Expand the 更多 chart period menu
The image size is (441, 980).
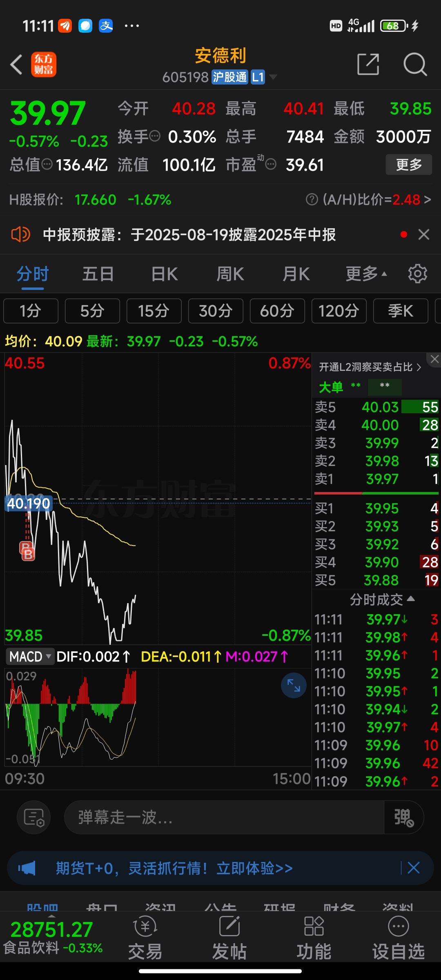click(366, 274)
